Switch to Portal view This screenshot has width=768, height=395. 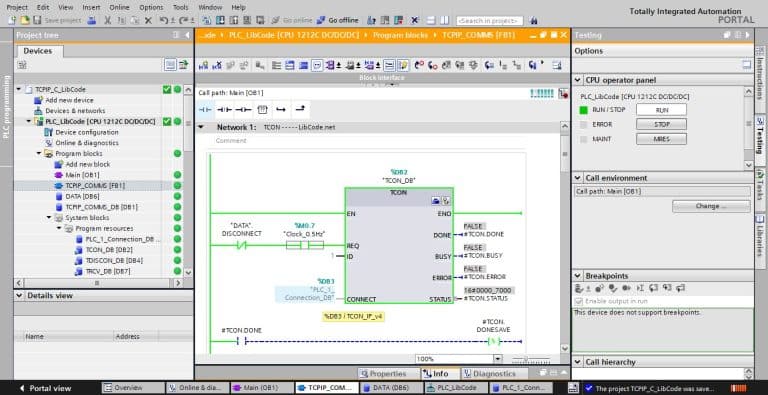pos(45,388)
